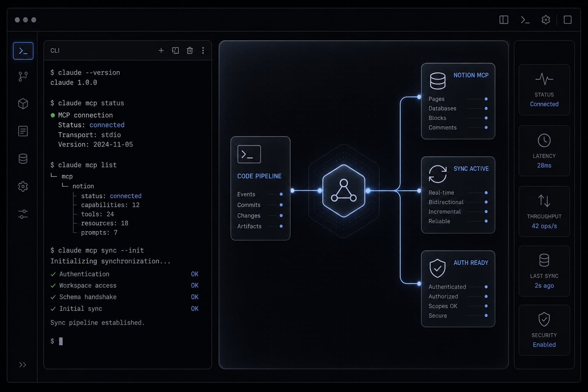Click the square window icon in title bar
This screenshot has width=588, height=392.
(568, 20)
